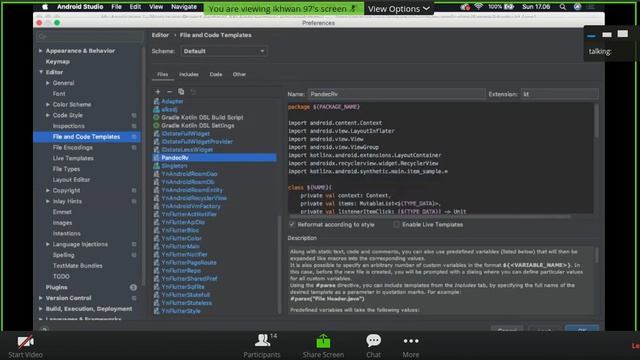Switch to the Other tab
Image resolution: width=640 pixels, height=360 pixels.
[239, 74]
